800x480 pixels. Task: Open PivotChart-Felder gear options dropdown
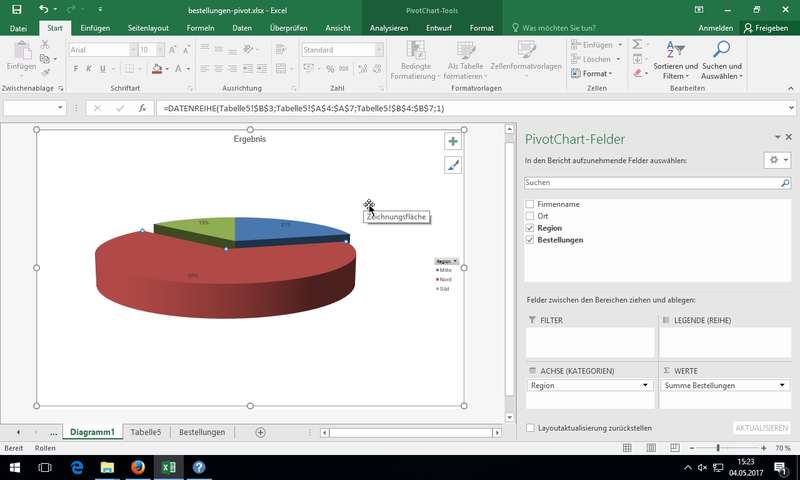(x=776, y=160)
